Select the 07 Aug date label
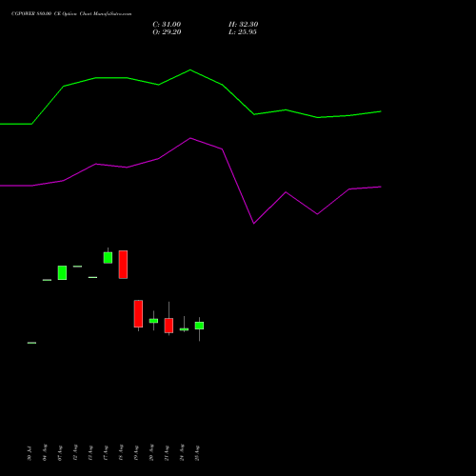476x476 pixels. pyautogui.click(x=60, y=453)
